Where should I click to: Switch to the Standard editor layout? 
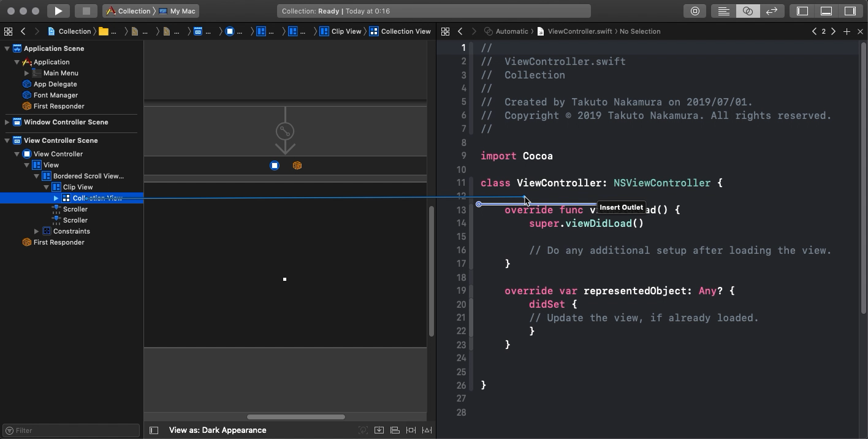[x=724, y=11]
